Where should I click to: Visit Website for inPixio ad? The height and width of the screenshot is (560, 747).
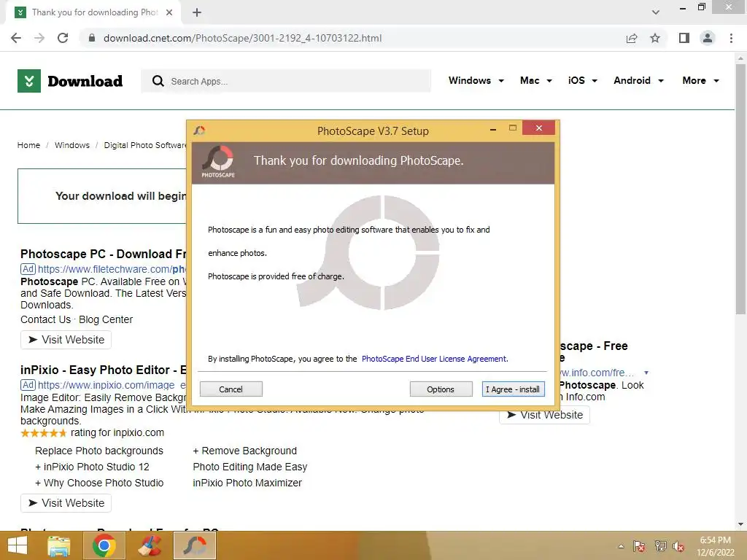tap(66, 503)
